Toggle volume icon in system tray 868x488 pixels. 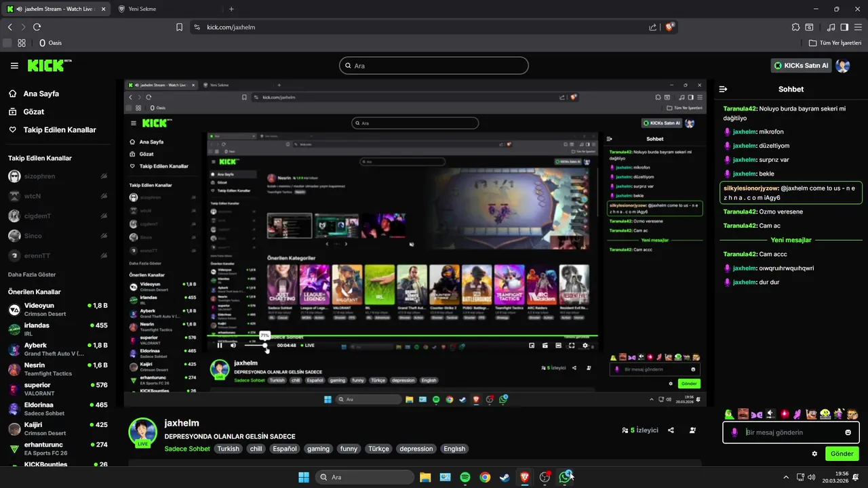[812, 477]
